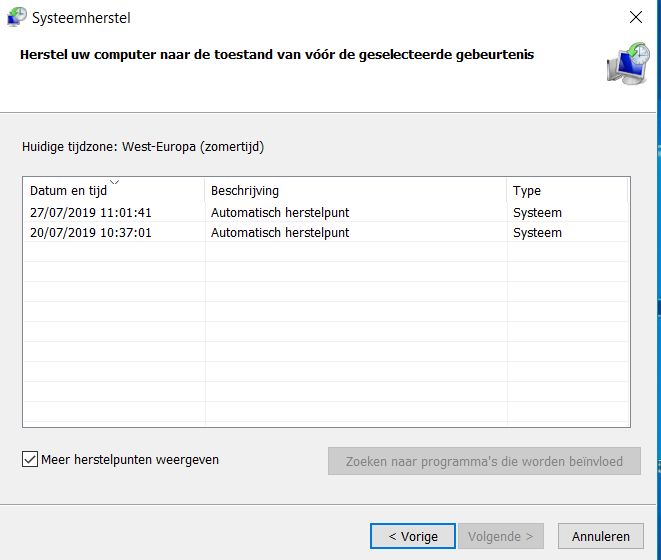Click Systeem type cell in second row
Screen dimensions: 661x560
537,233
